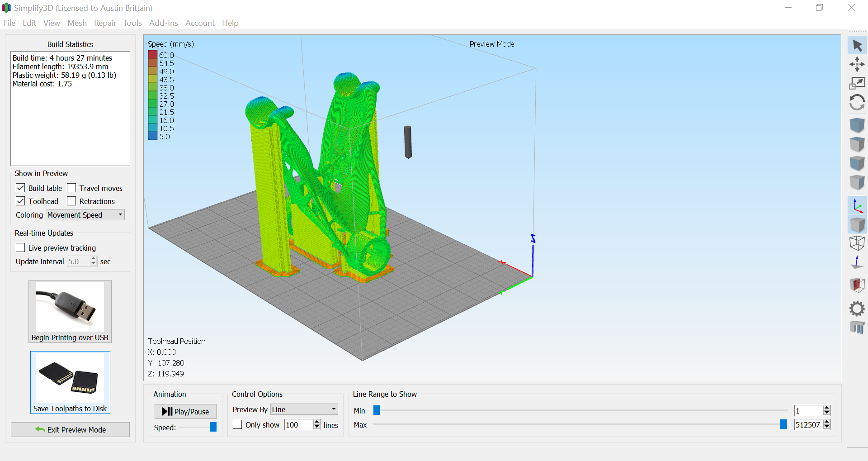Click the Only show lines value field

coord(299,425)
